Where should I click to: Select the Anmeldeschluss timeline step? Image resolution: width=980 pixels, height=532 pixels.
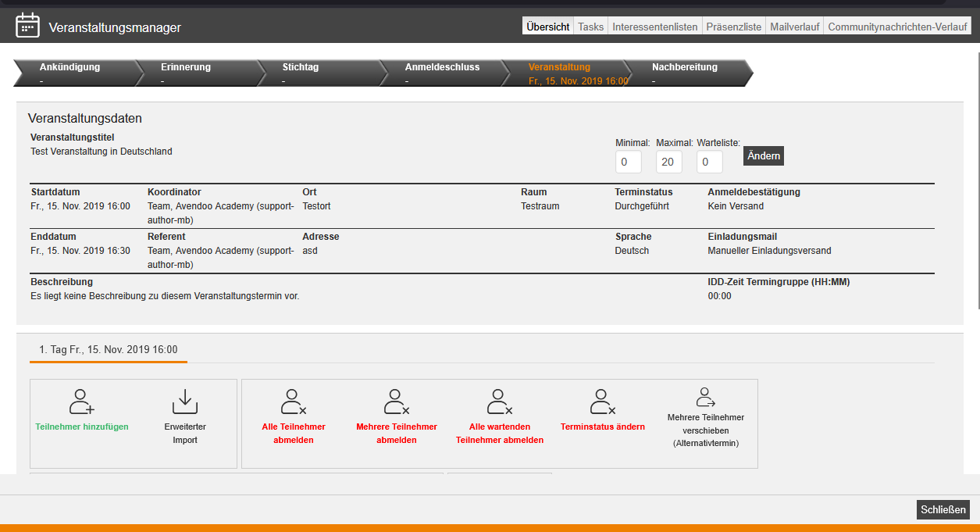tap(441, 73)
